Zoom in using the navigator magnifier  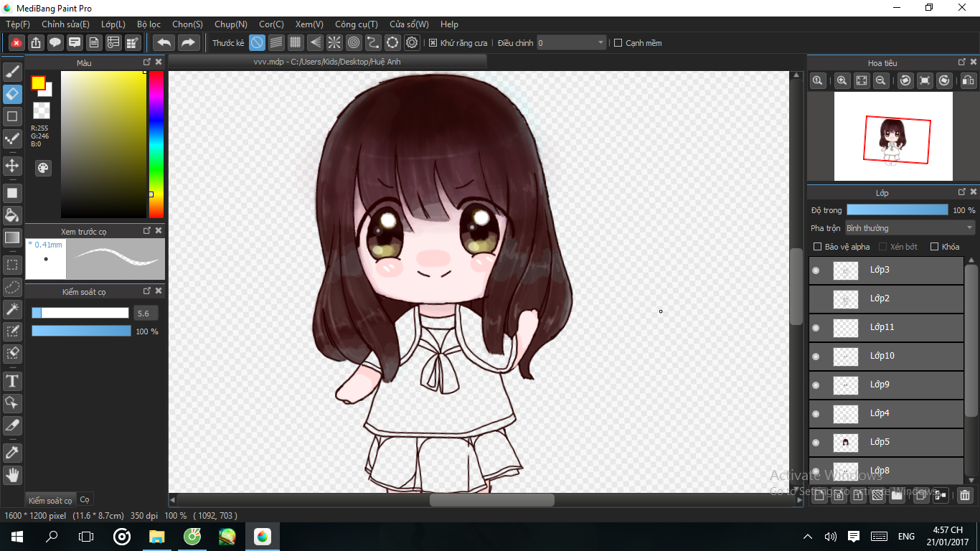(842, 81)
